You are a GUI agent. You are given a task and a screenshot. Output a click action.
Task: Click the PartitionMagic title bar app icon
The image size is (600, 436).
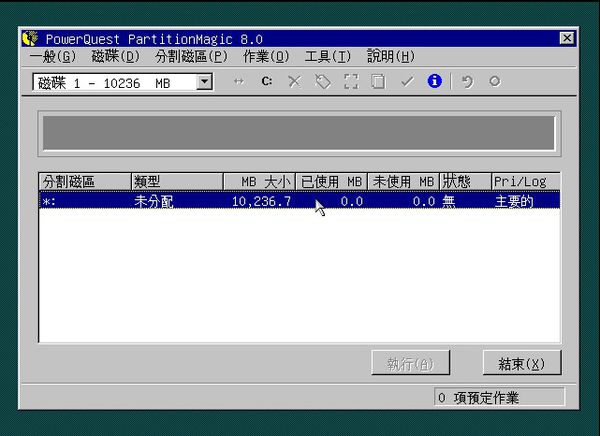click(30, 38)
